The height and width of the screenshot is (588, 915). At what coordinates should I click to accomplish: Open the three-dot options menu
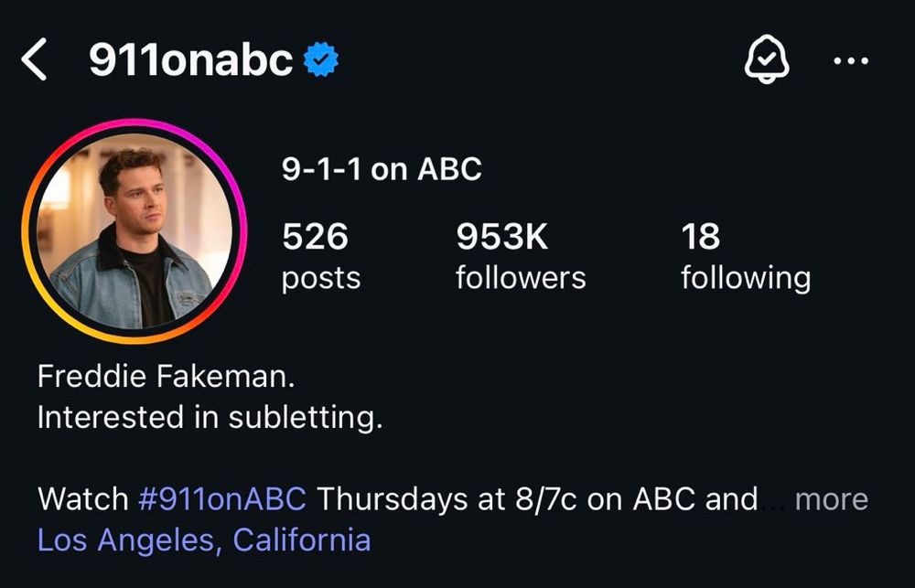pyautogui.click(x=851, y=61)
